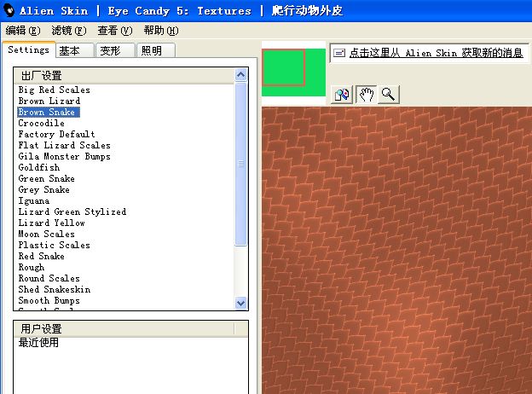The width and height of the screenshot is (532, 394).
Task: Switch to the 基本 tab
Action: click(x=75, y=50)
